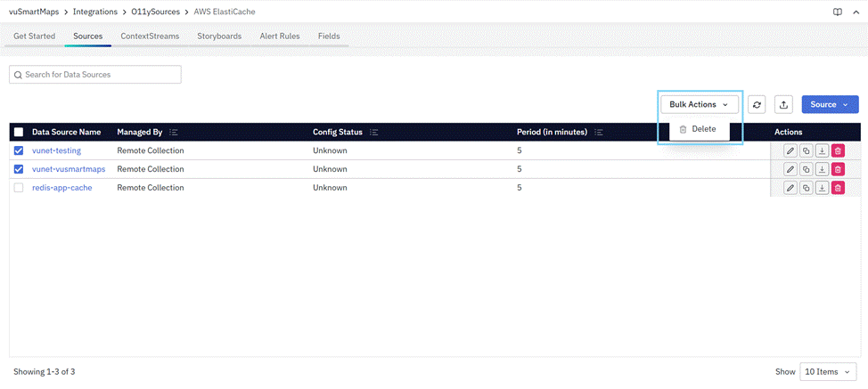
Task: Click the upload icon beside Source button
Action: (783, 105)
